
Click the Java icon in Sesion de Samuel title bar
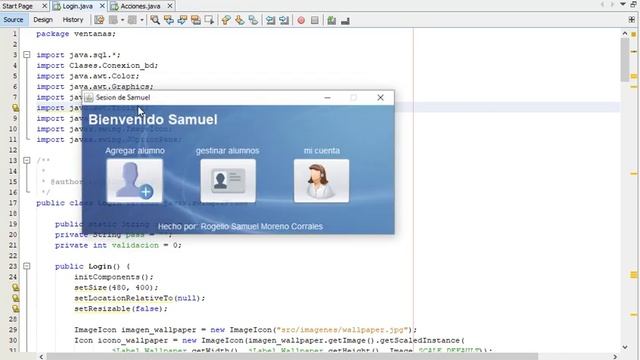tap(89, 98)
